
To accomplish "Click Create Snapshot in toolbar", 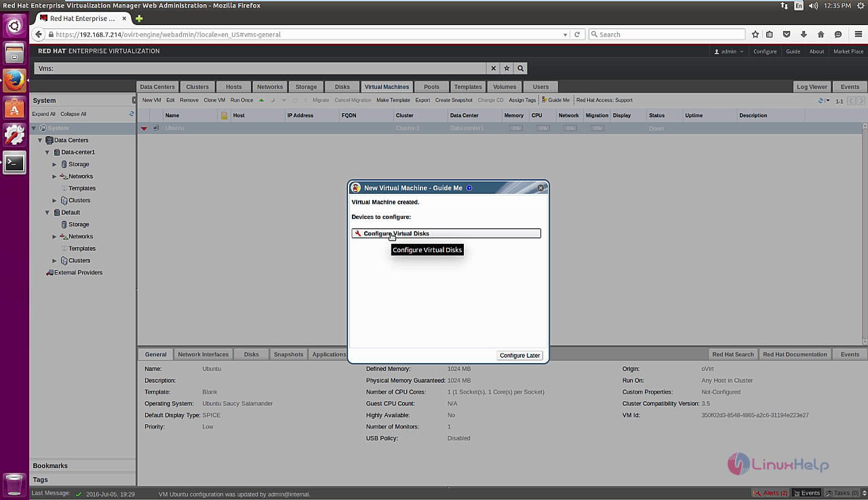I will point(454,100).
